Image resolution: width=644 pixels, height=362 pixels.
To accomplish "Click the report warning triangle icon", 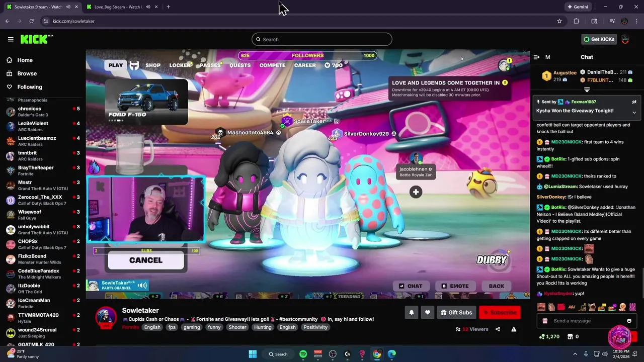I will (514, 329).
